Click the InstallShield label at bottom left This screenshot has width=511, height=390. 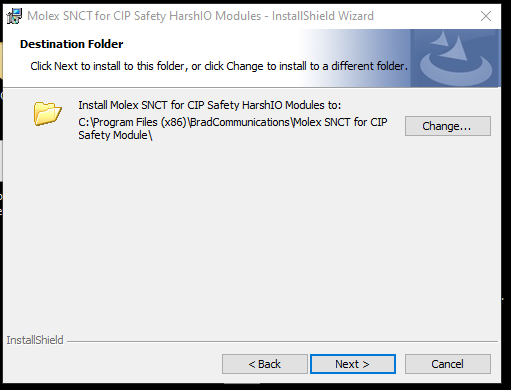click(x=35, y=340)
